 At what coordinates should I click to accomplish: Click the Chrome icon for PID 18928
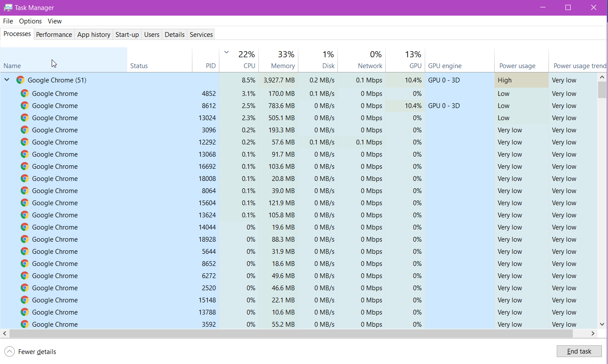coord(25,239)
